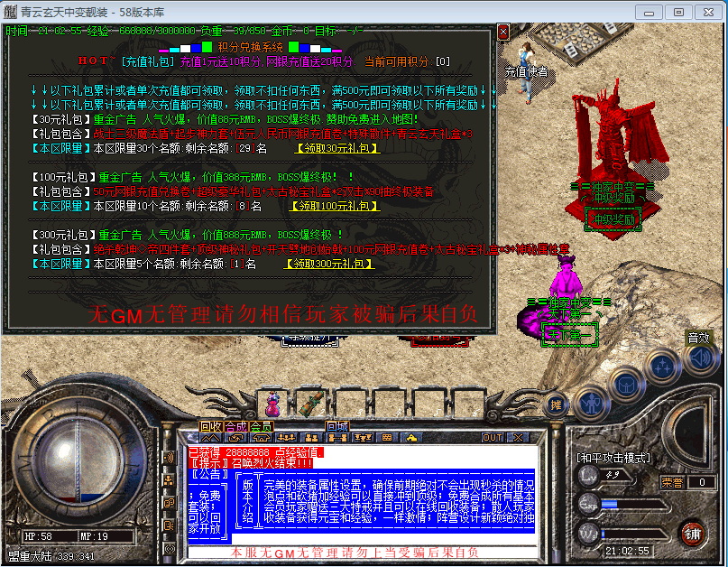Click the 和平攻击模式 attack mode text
Image resolution: width=728 pixels, height=567 pixels.
(613, 459)
